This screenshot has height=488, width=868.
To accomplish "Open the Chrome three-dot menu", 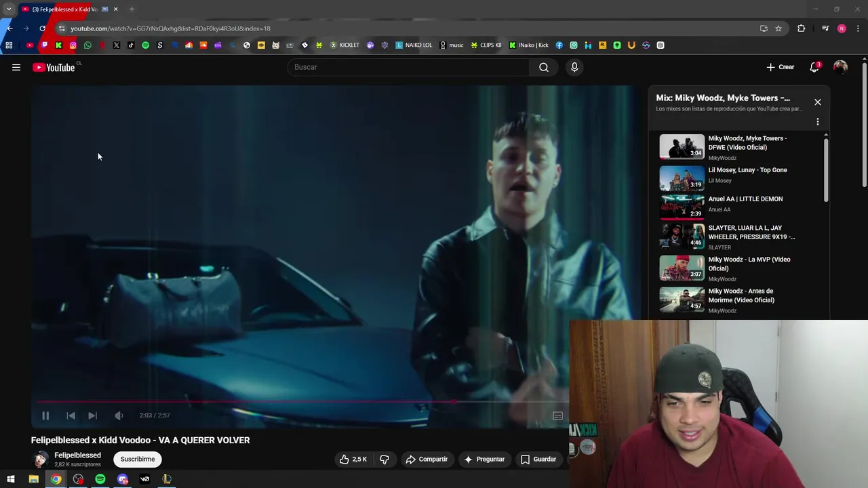I will 859,28.
